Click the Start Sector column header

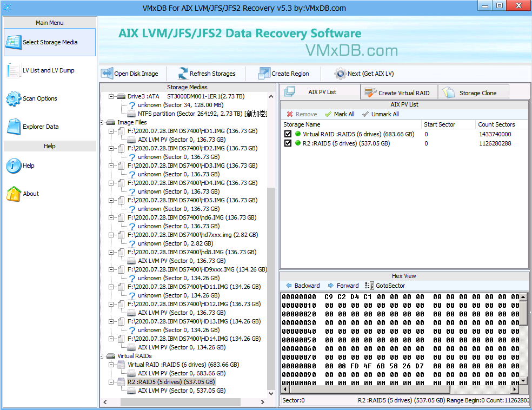(448, 124)
